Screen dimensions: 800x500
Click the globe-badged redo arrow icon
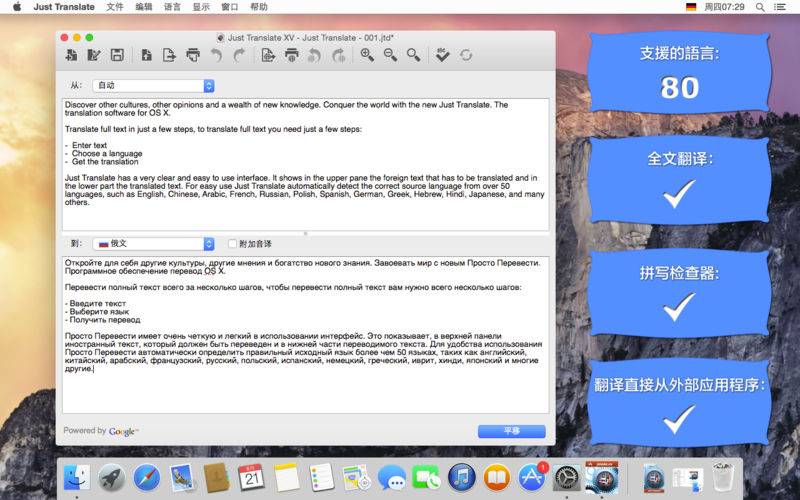(x=338, y=55)
